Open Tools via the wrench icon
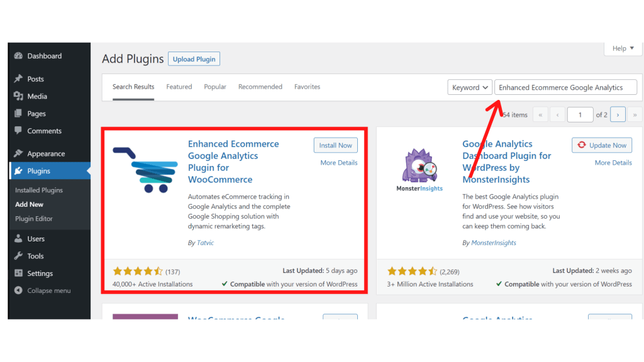Screen dimensions: 644x362 coord(18,256)
